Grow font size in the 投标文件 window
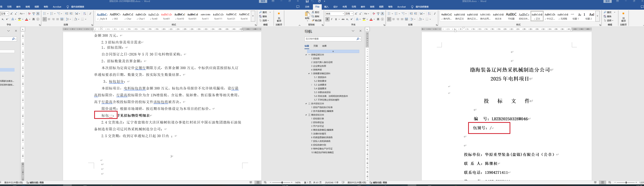This screenshot has width=644, height=186. pos(356,14)
